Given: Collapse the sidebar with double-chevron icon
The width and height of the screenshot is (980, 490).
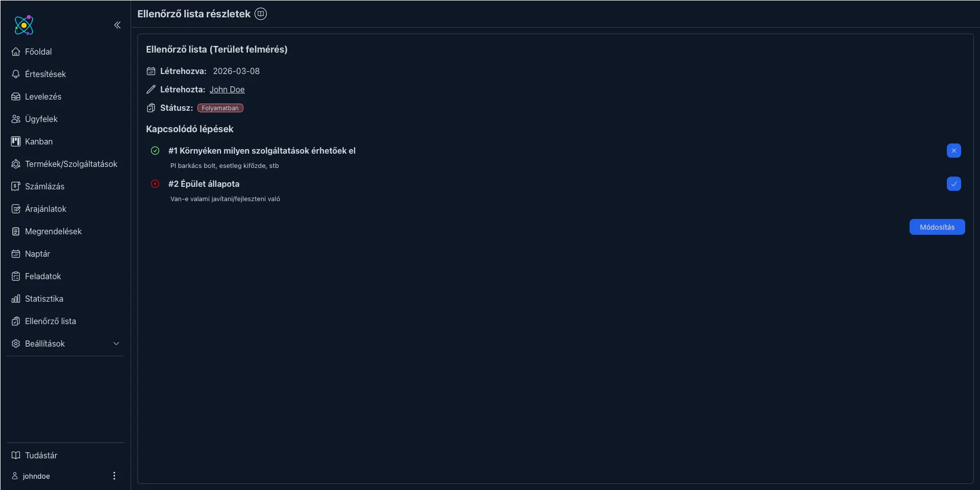Looking at the screenshot, I should click(x=117, y=25).
